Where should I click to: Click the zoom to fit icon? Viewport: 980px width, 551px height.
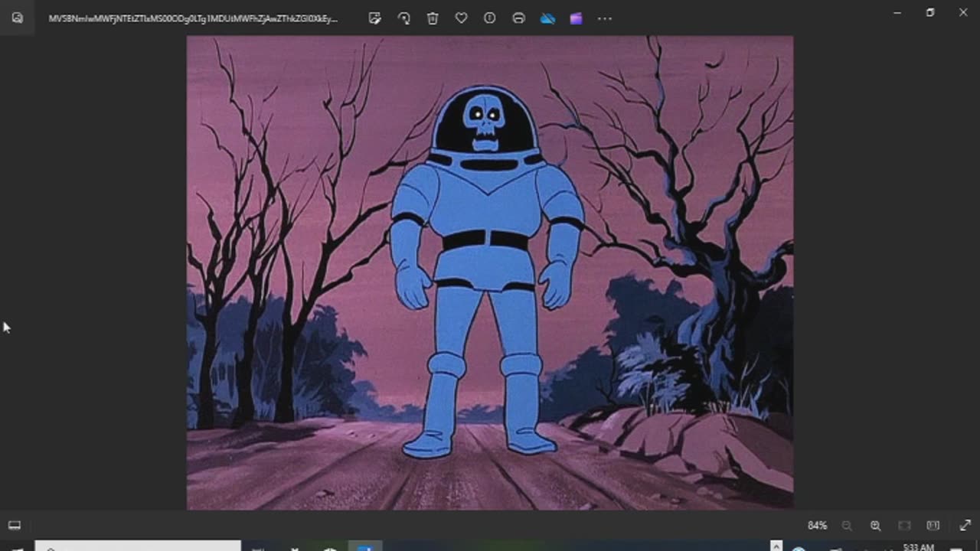pos(904,526)
